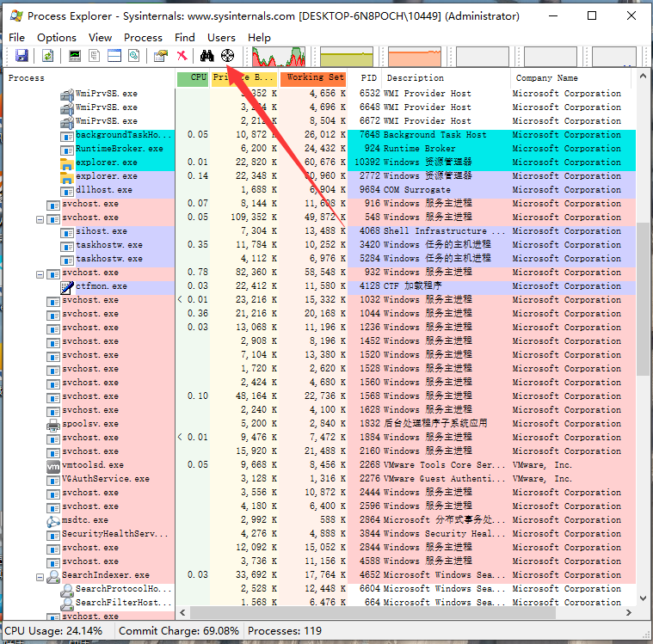
Task: Open the File menu
Action: [x=16, y=38]
